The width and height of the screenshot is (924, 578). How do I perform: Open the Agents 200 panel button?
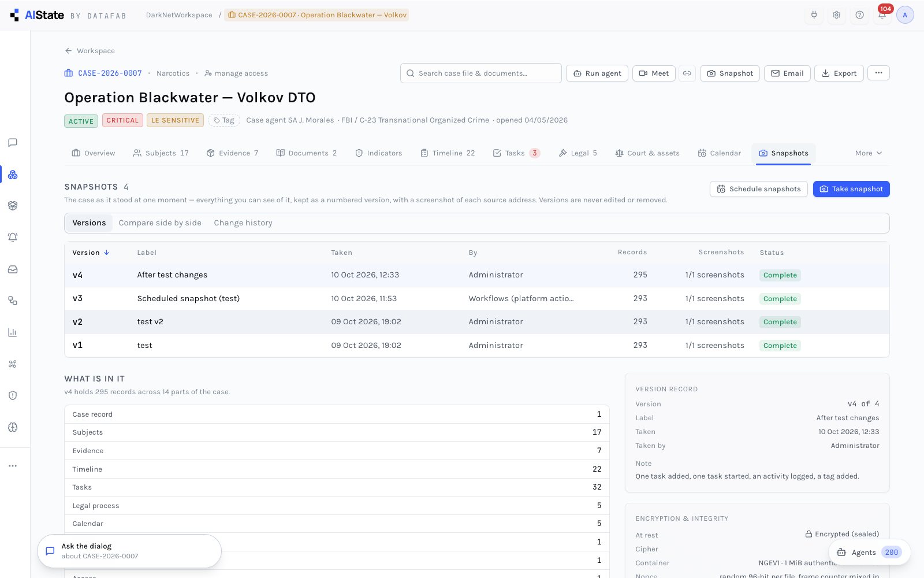[x=870, y=553]
